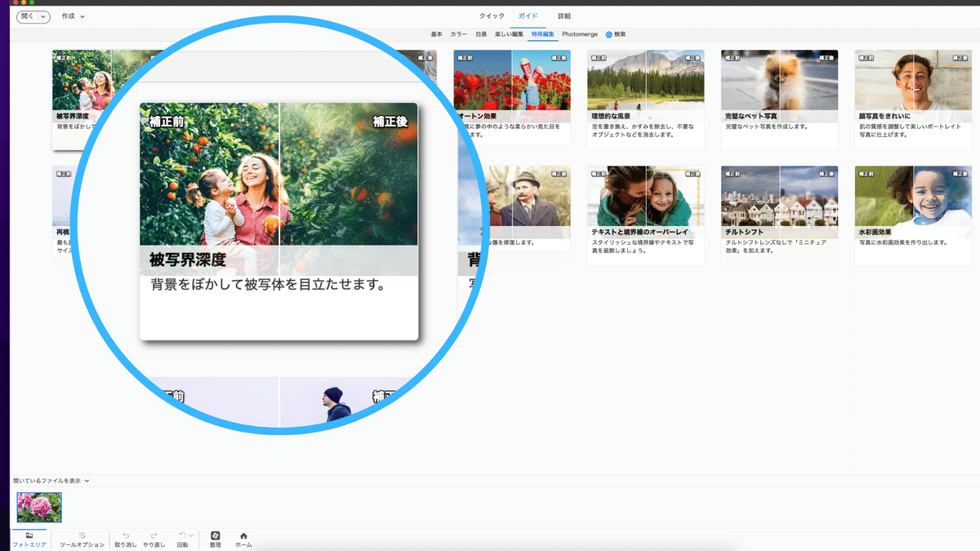The width and height of the screenshot is (980, 551).
Task: Open the オートン効果 guided edit card
Action: click(512, 100)
